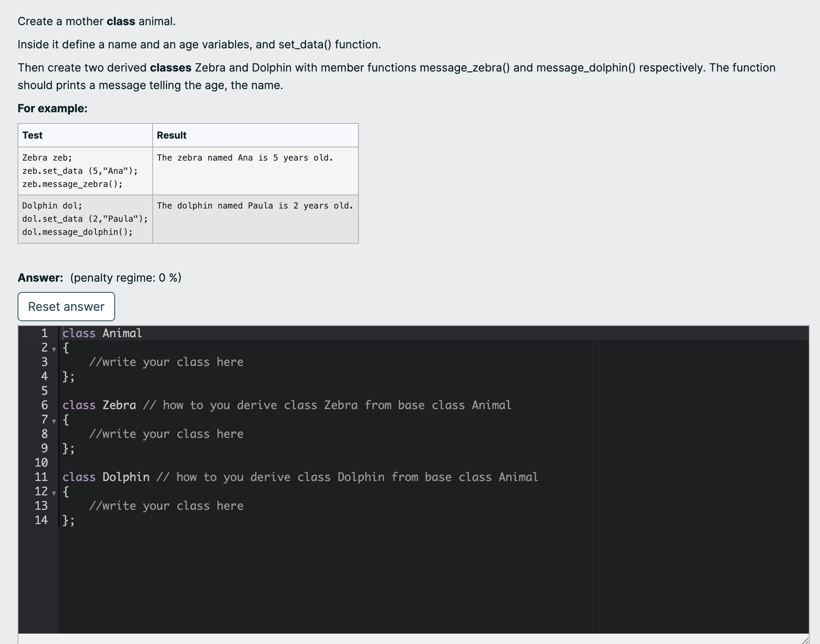Screen dimensions: 820x644
Task: Click the 'class Dolphin' declaration line
Action: pos(125,477)
